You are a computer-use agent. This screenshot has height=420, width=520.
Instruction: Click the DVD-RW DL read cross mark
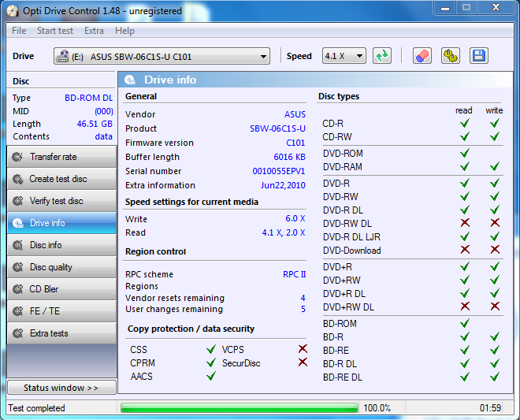pyautogui.click(x=465, y=222)
